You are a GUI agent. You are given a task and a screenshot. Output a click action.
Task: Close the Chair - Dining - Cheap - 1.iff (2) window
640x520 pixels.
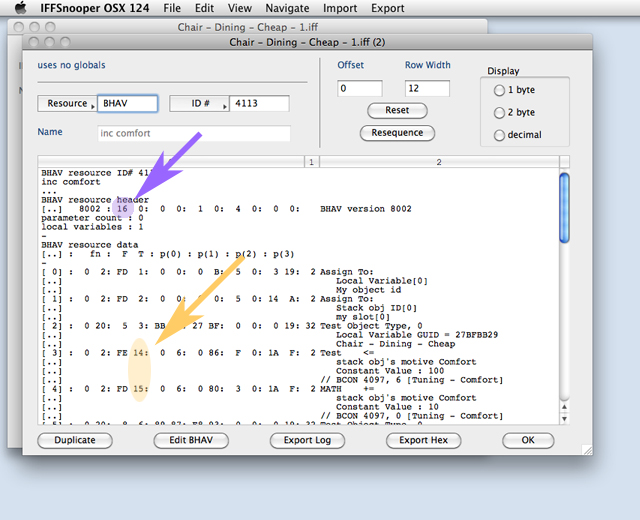[34, 42]
